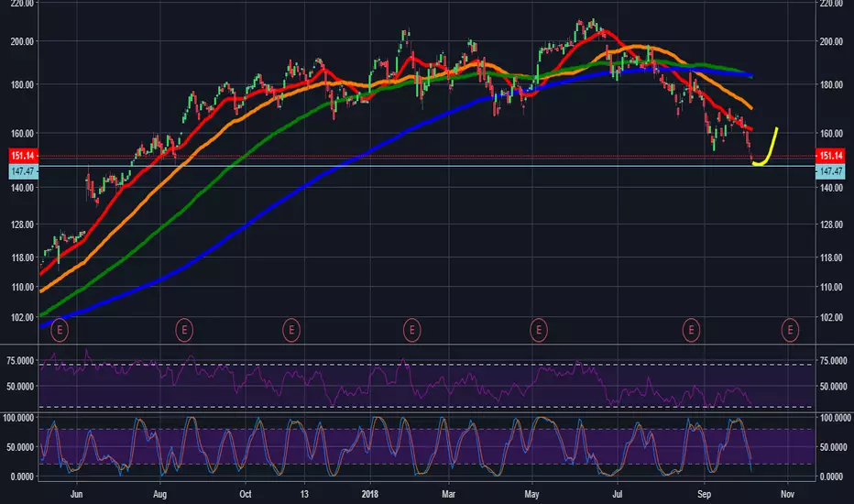
Task: Show the earnings marker just after 2018
Action: tap(411, 330)
